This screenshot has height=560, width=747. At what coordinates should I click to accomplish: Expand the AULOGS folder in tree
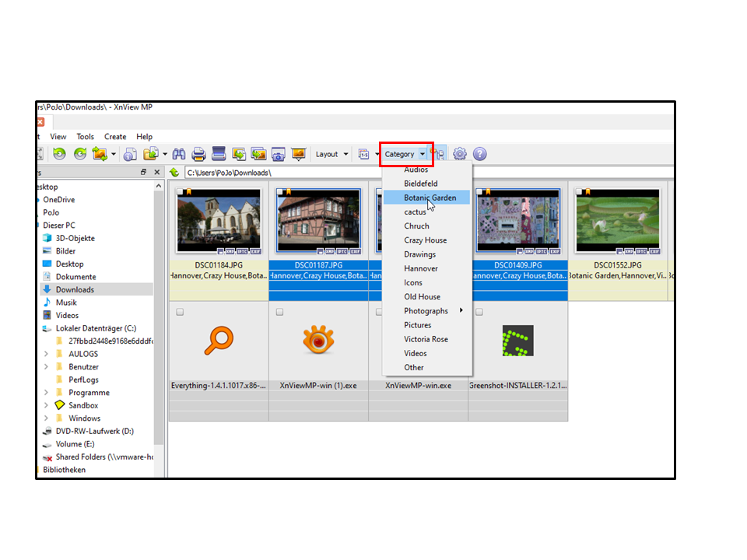click(x=47, y=354)
